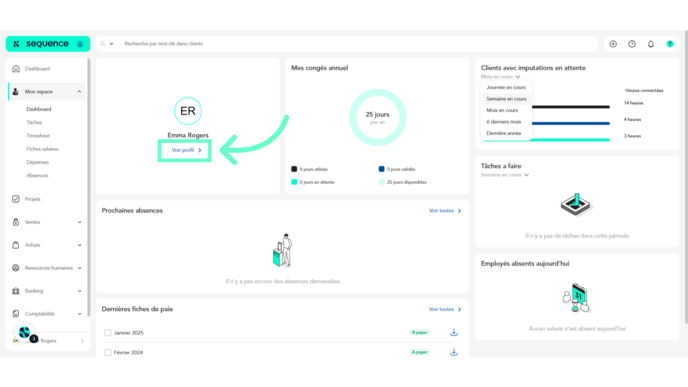The image size is (688, 387).
Task: Click Voir toutes for Prochaines absences
Action: 445,211
